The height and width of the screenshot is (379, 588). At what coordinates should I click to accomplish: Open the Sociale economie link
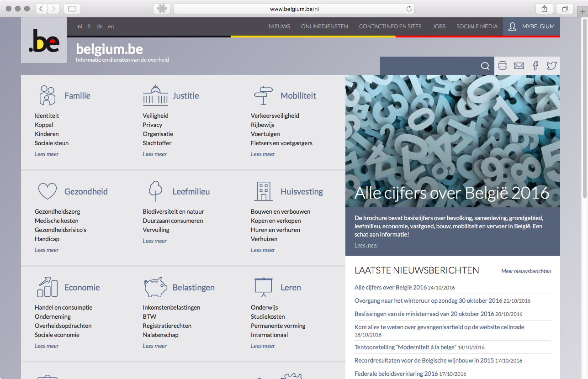tap(57, 335)
